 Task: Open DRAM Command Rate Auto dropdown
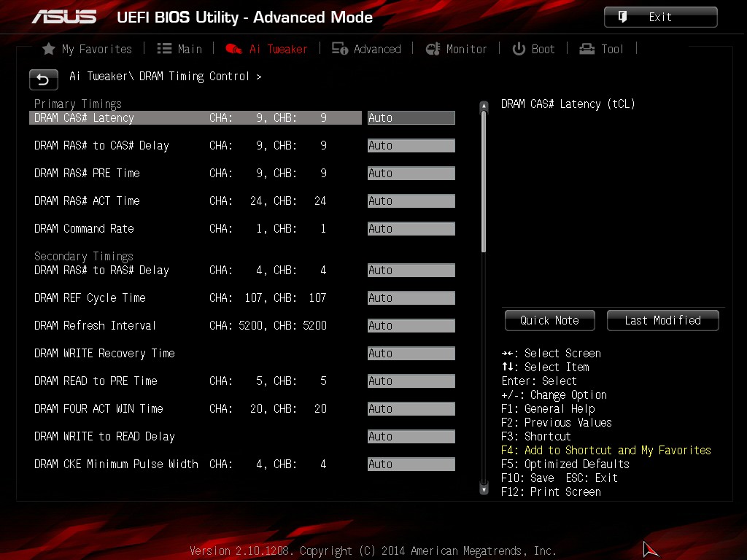[411, 228]
